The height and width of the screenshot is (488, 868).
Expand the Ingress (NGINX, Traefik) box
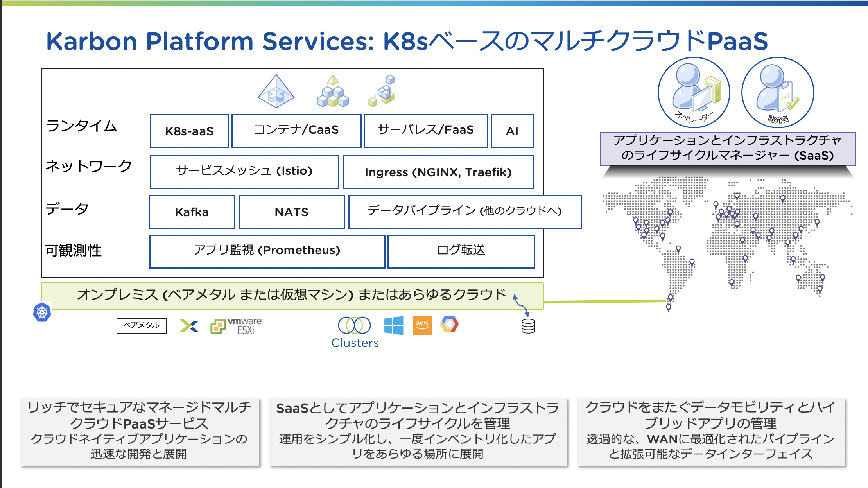click(439, 172)
